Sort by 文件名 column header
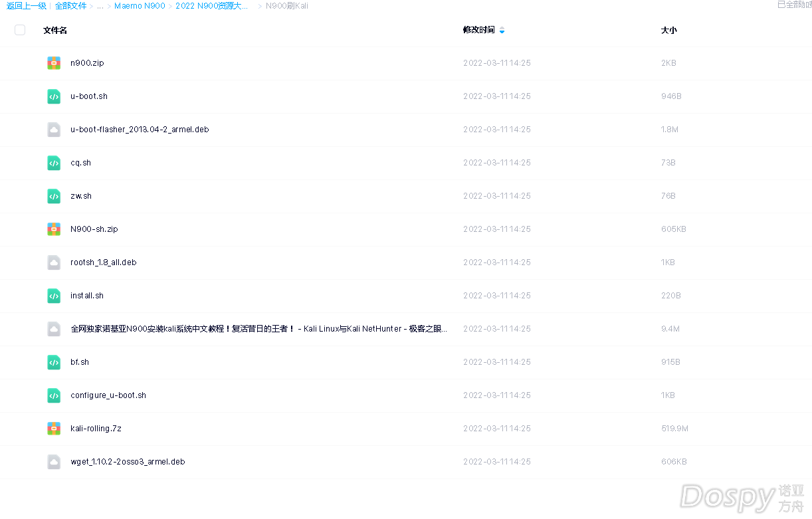 [x=55, y=30]
